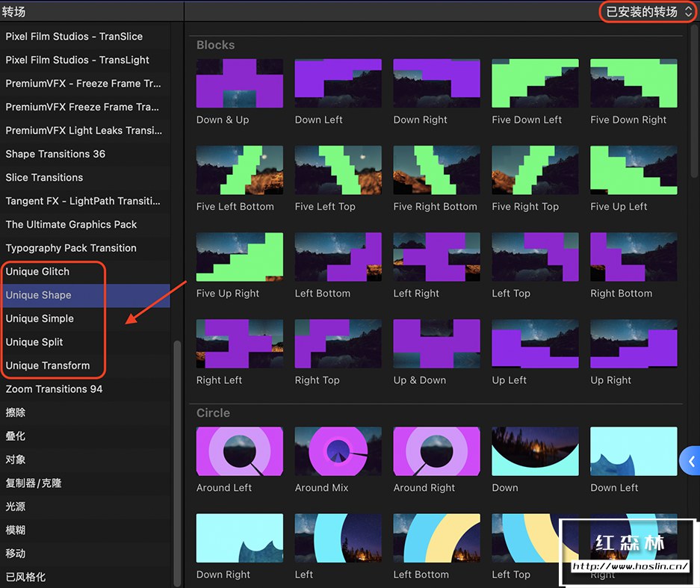The height and width of the screenshot is (588, 700).
Task: Select The Ultimate Graphics Pack
Action: coord(85,225)
